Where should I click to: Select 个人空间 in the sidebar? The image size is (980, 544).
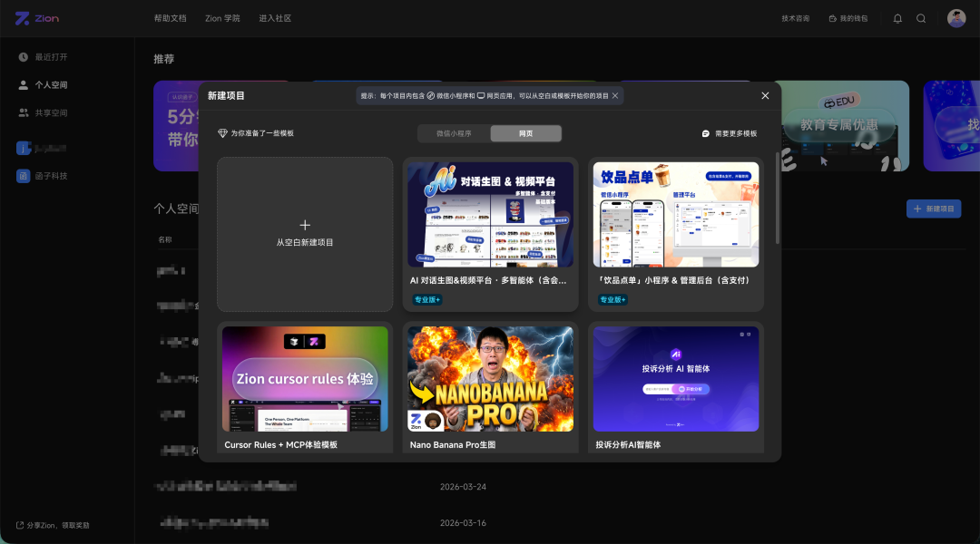pos(51,85)
